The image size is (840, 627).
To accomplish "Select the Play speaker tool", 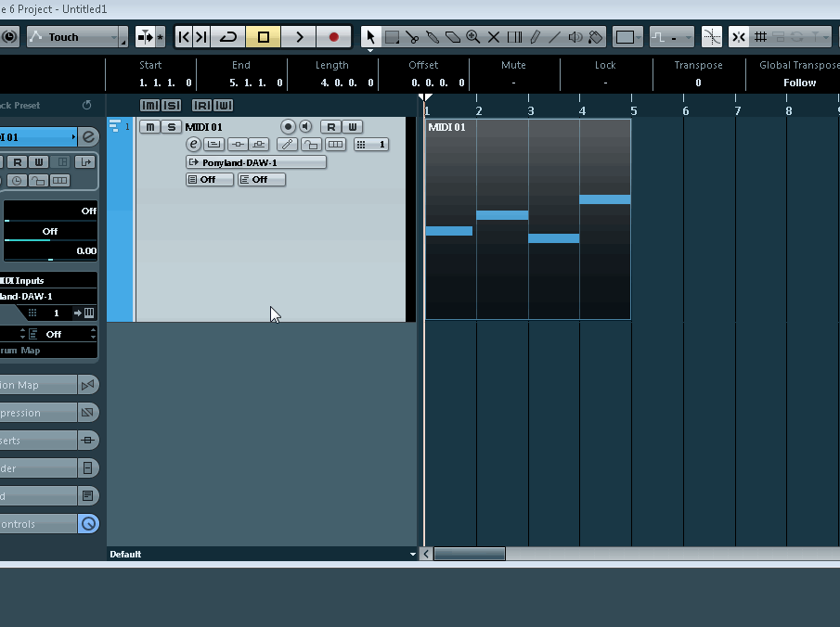I will (x=575, y=37).
